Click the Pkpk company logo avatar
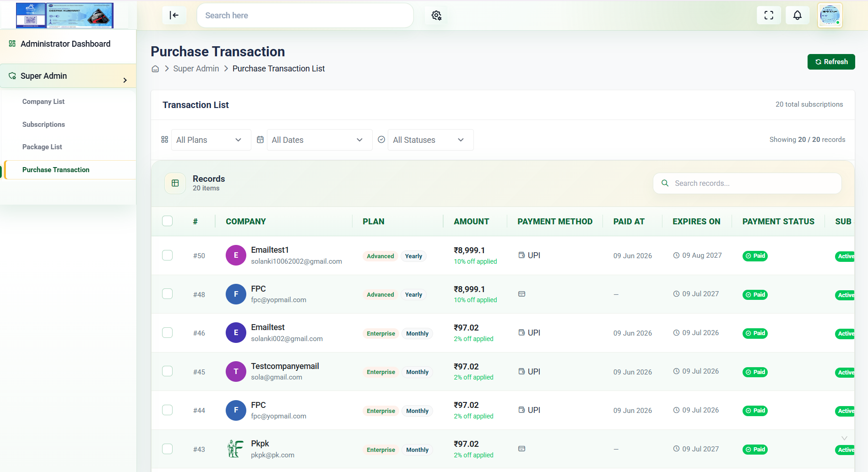 236,449
